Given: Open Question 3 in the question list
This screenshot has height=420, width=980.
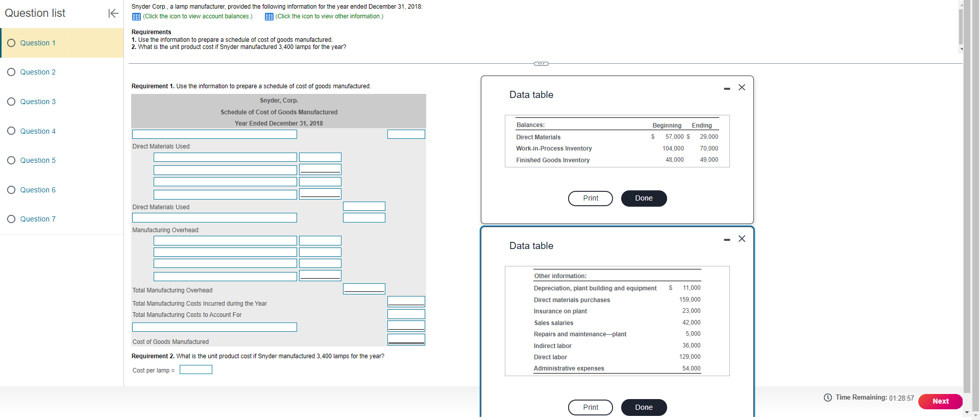Looking at the screenshot, I should 38,102.
